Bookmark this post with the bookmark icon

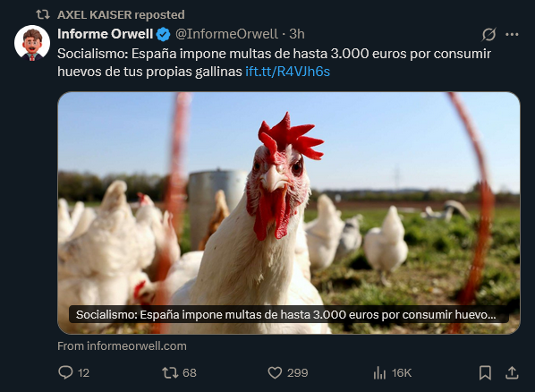point(485,372)
